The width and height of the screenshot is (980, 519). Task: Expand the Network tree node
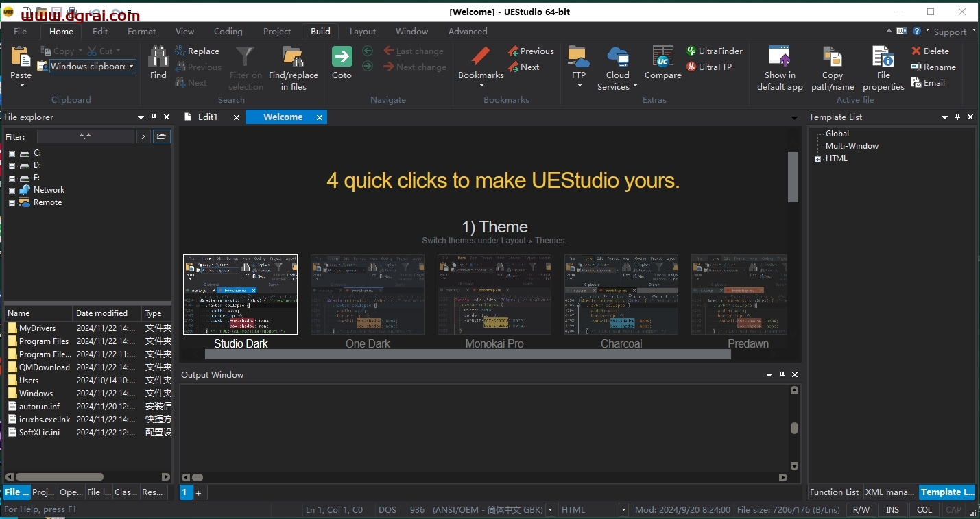[12, 191]
